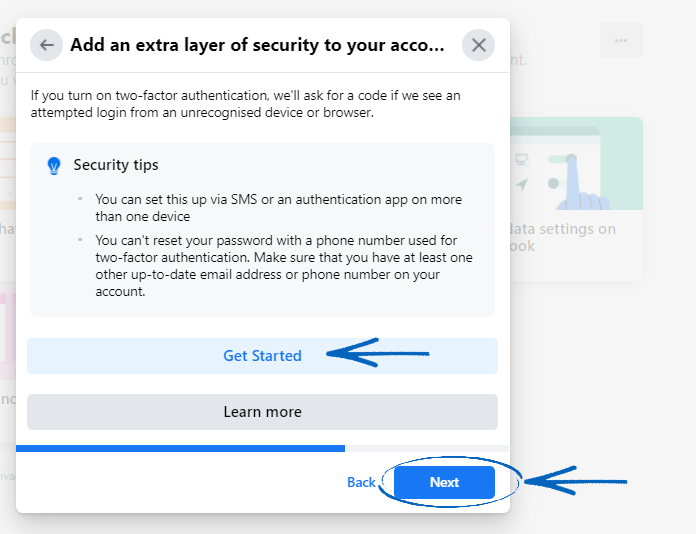This screenshot has height=534, width=696.
Task: Click the tip about resetting your password
Action: pyautogui.click(x=284, y=266)
